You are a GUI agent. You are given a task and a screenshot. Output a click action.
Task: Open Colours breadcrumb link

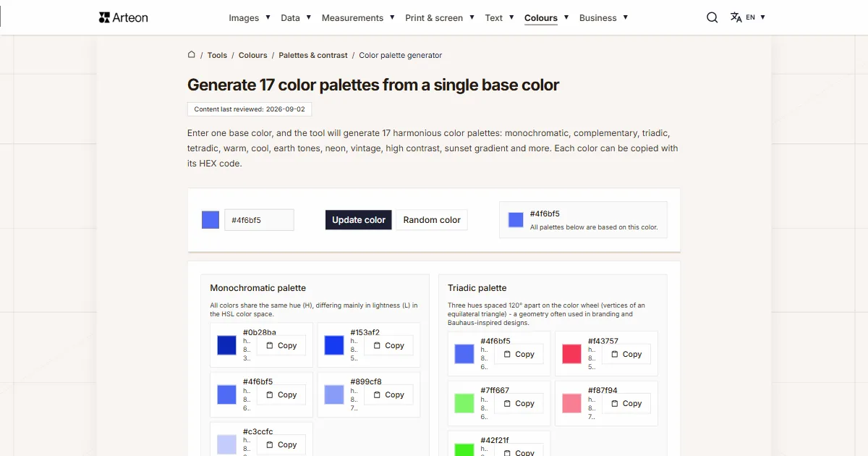tap(253, 55)
